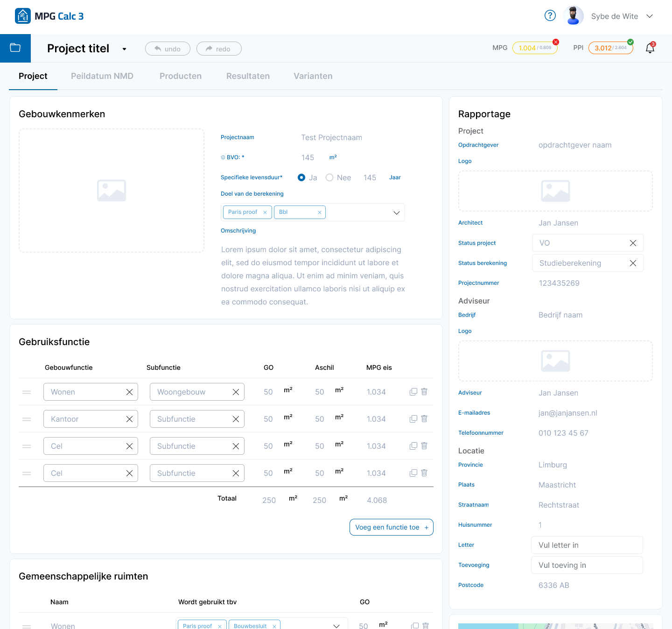672x629 pixels.
Task: Open the notifications bell
Action: 650,48
